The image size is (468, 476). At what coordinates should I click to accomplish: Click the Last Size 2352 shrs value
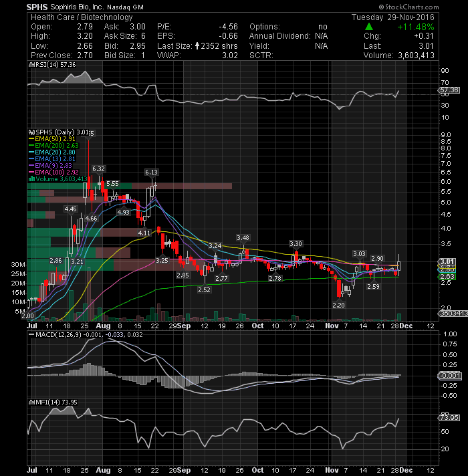(216, 46)
